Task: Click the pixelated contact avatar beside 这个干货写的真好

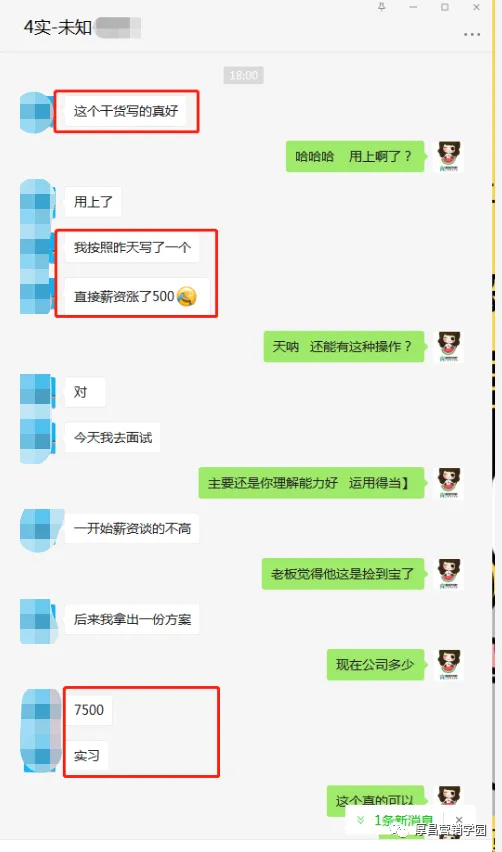Action: coord(37,112)
